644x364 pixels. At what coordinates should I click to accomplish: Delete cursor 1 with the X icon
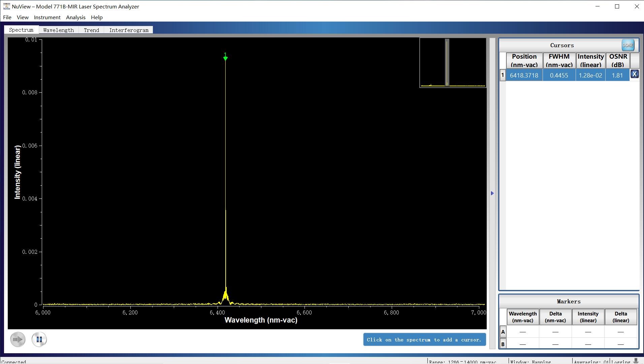(635, 74)
